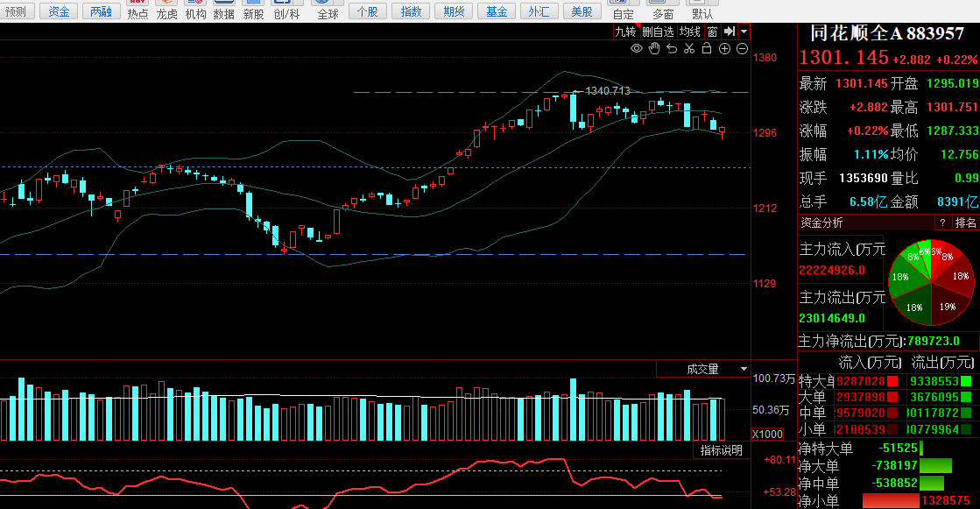Image resolution: width=980 pixels, height=509 pixels.
Task: Open the 数据 data toolbar icon
Action: pyautogui.click(x=223, y=11)
